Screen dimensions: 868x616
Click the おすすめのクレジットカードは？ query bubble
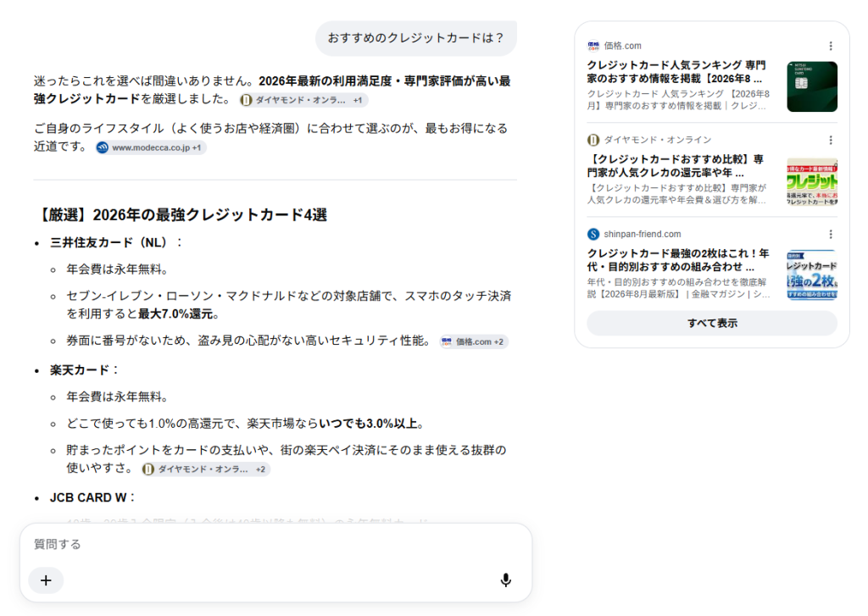[x=415, y=38]
